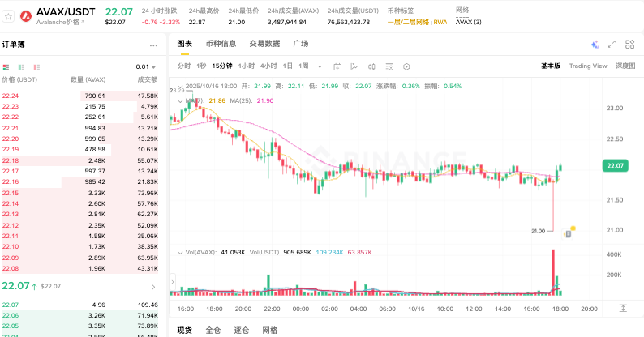644x337 pixels.
Task: Select sell order at price 22.08
Action: click(80, 268)
